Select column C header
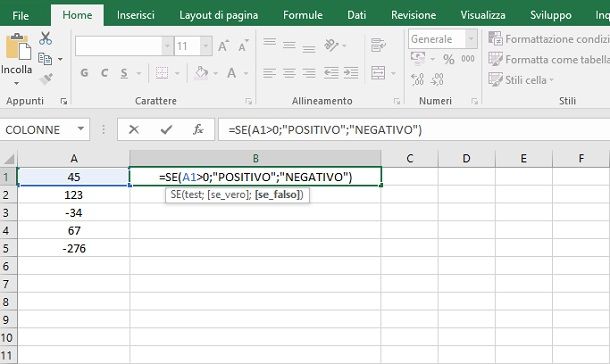The height and width of the screenshot is (364, 610). (410, 158)
